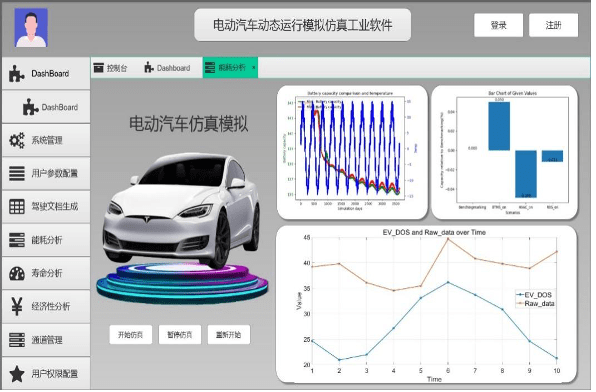The image size is (596, 392).
Task: Click the grid icon for 驾驶文档生成
Action: click(17, 206)
